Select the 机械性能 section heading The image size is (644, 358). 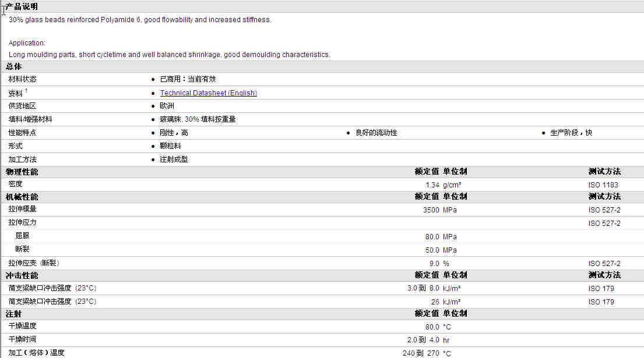[x=22, y=197]
